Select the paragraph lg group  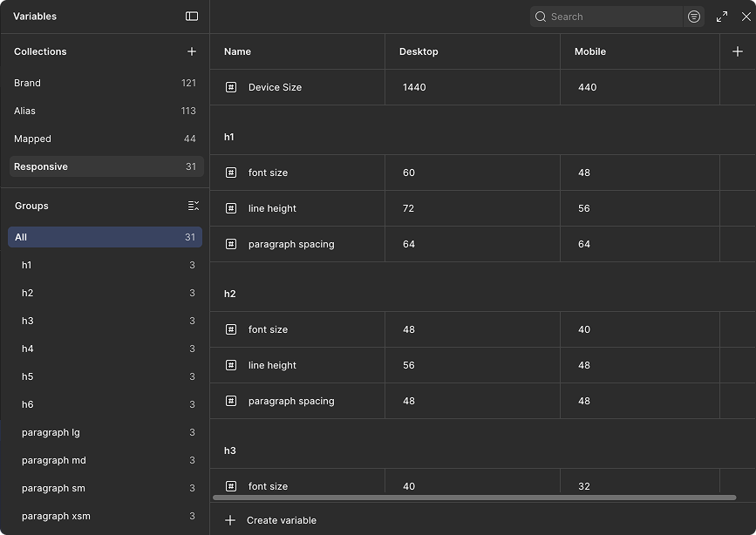point(106,432)
